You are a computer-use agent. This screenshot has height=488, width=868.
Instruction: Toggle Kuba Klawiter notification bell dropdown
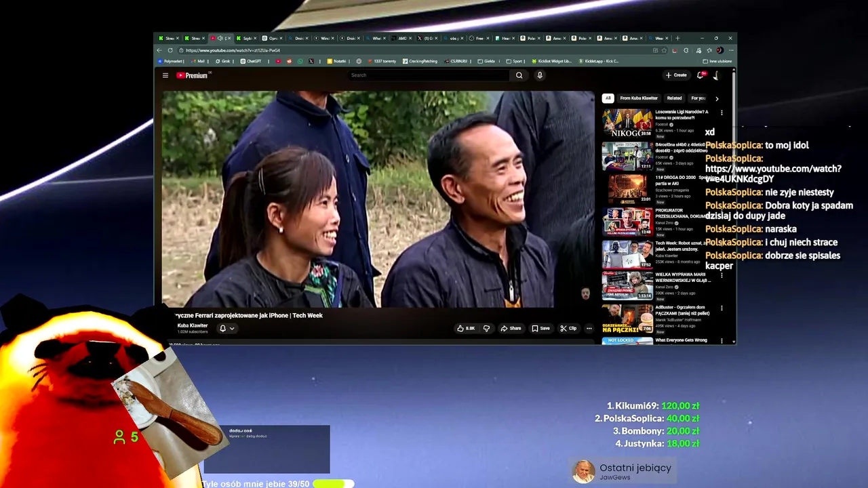point(226,328)
